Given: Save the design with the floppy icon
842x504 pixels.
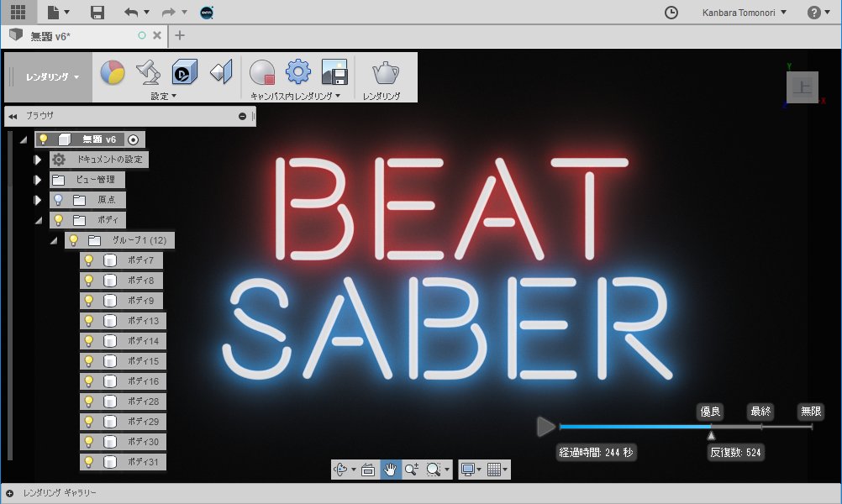Looking at the screenshot, I should pyautogui.click(x=97, y=12).
